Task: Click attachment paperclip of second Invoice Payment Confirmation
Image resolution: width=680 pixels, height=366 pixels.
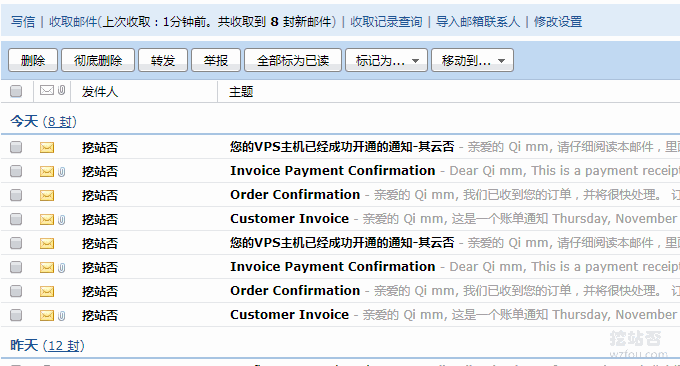Action: point(62,268)
